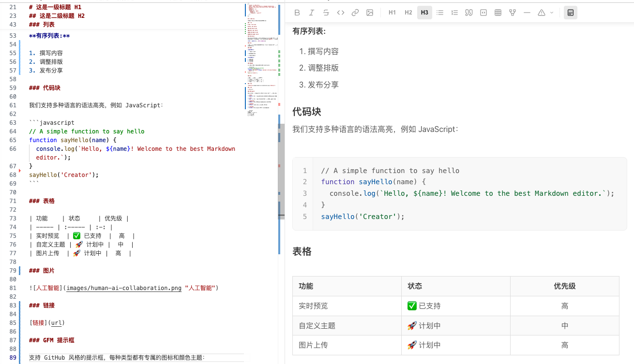Screen dimensions: 634x364
Task: Apply strikethrough formatting
Action: [x=326, y=13]
